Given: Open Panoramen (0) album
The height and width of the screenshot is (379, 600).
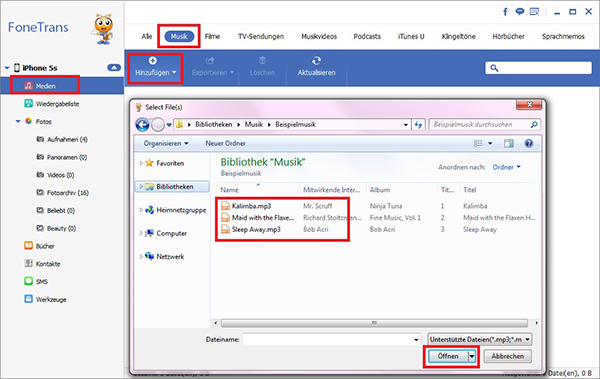Looking at the screenshot, I should 67,157.
